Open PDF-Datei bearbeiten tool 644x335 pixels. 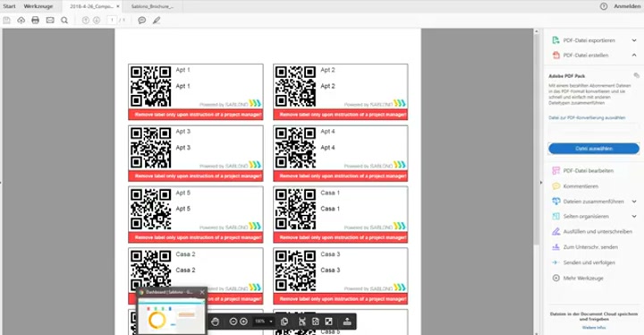589,171
